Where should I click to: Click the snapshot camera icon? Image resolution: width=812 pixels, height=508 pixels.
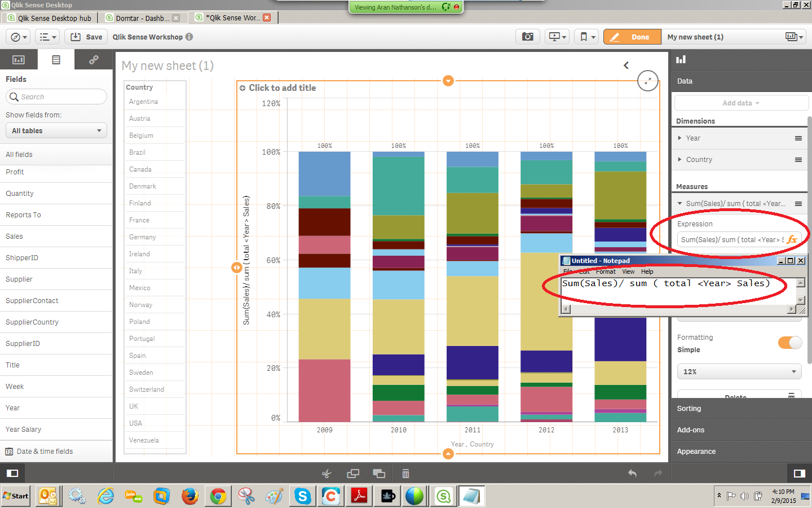(x=527, y=37)
